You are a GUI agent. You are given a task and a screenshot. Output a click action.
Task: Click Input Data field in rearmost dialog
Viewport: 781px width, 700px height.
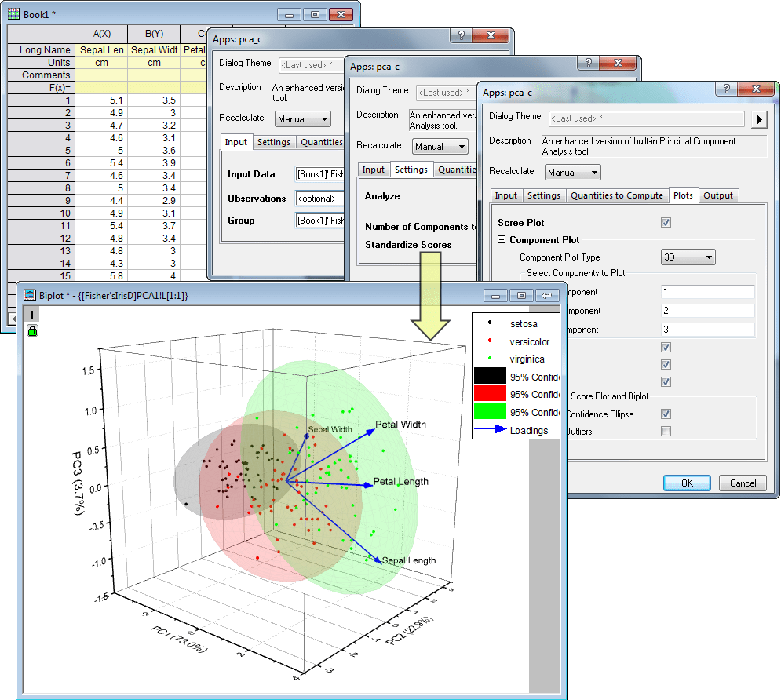click(319, 173)
